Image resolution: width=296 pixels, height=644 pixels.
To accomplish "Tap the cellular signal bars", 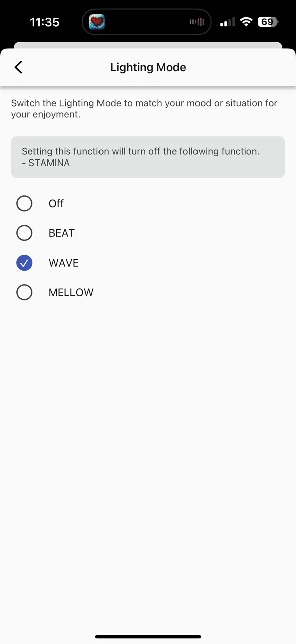I will click(x=227, y=22).
